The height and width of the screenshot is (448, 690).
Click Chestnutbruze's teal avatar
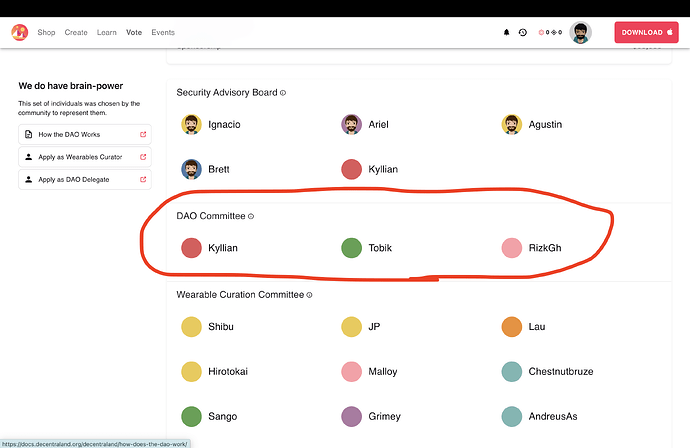(x=512, y=371)
